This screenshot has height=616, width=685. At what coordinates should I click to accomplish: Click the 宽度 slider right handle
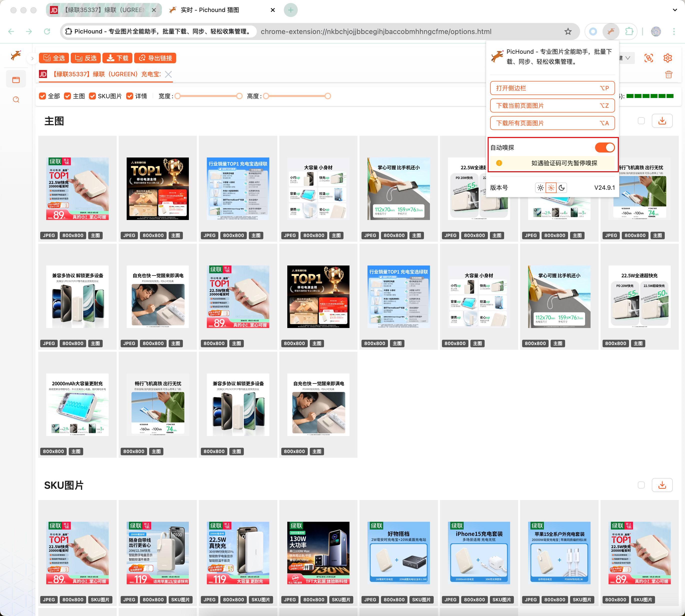point(239,96)
